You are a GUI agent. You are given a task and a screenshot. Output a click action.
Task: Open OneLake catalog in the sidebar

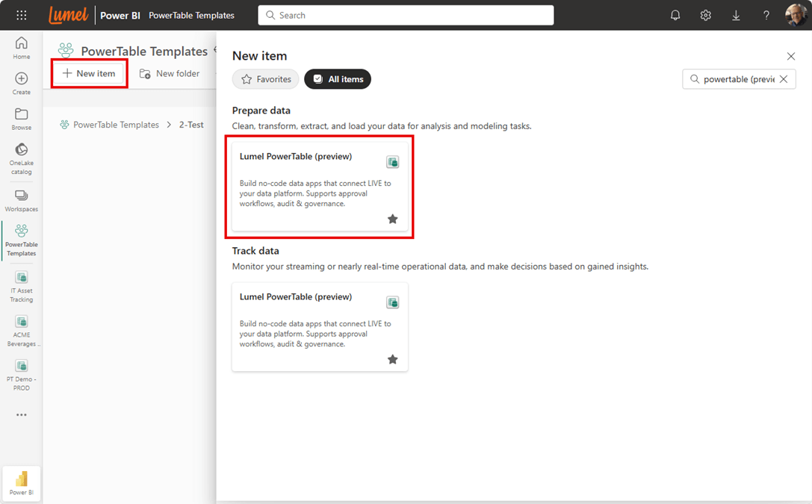point(22,158)
